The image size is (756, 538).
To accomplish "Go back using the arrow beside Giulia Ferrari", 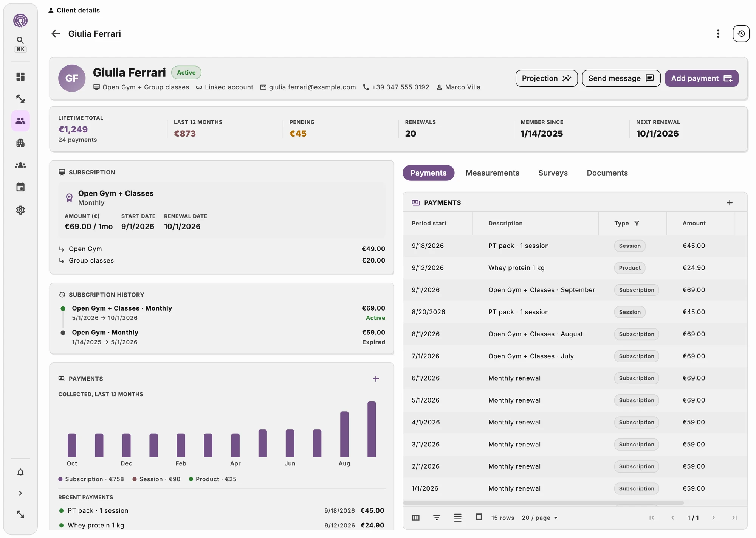I will click(x=56, y=34).
